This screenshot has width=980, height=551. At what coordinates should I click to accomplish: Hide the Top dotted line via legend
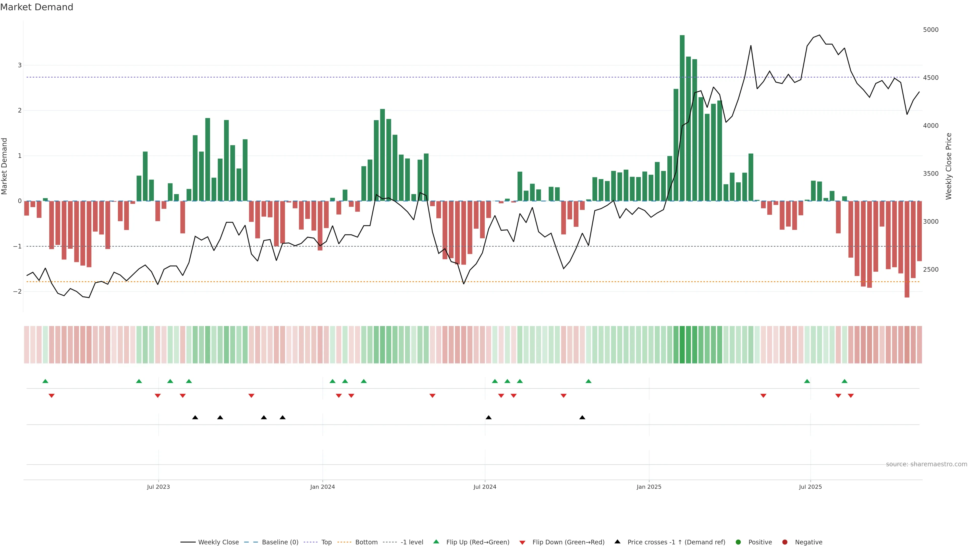coord(326,542)
